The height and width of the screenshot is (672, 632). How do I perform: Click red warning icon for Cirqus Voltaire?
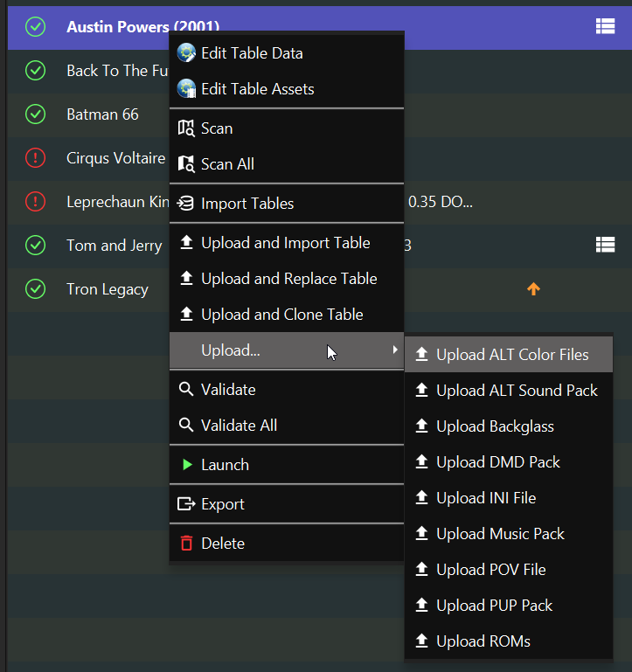(35, 158)
